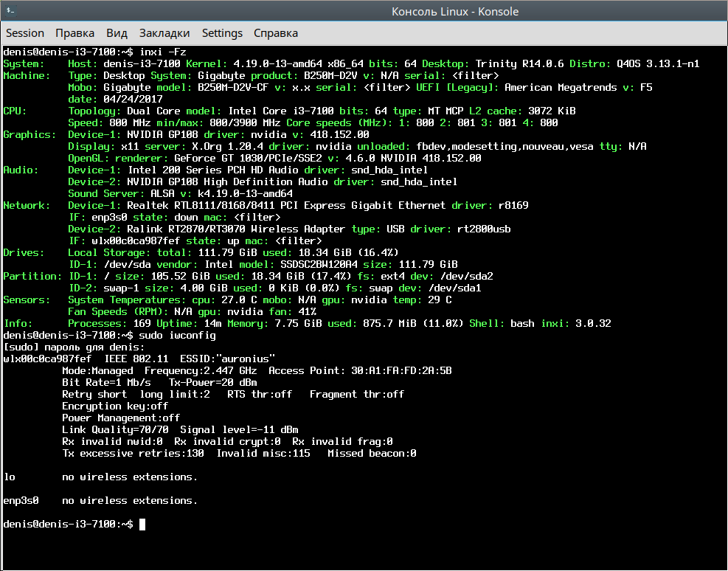Open the Session menu
The width and height of the screenshot is (728, 571).
(25, 33)
